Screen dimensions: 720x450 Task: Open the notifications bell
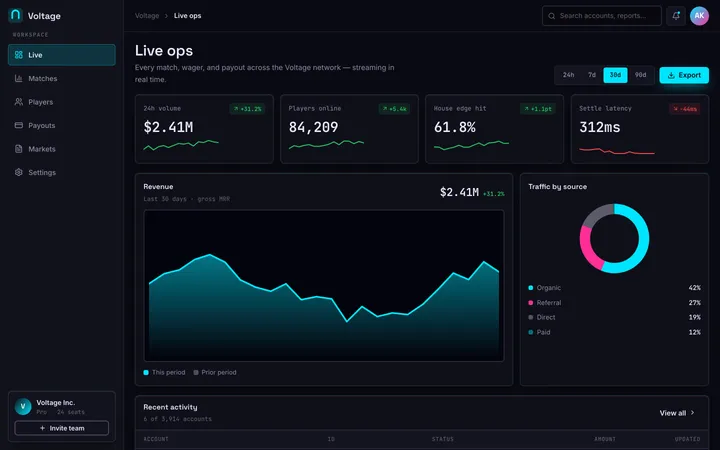point(676,16)
